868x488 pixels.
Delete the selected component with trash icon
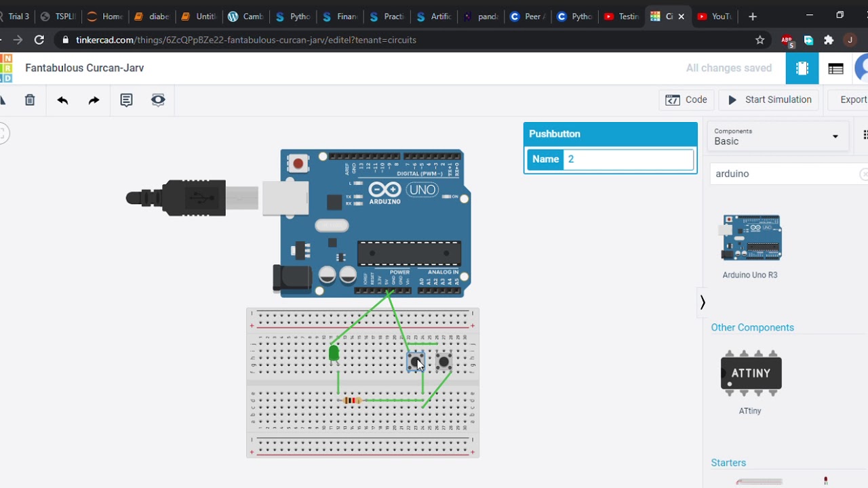pyautogui.click(x=30, y=100)
